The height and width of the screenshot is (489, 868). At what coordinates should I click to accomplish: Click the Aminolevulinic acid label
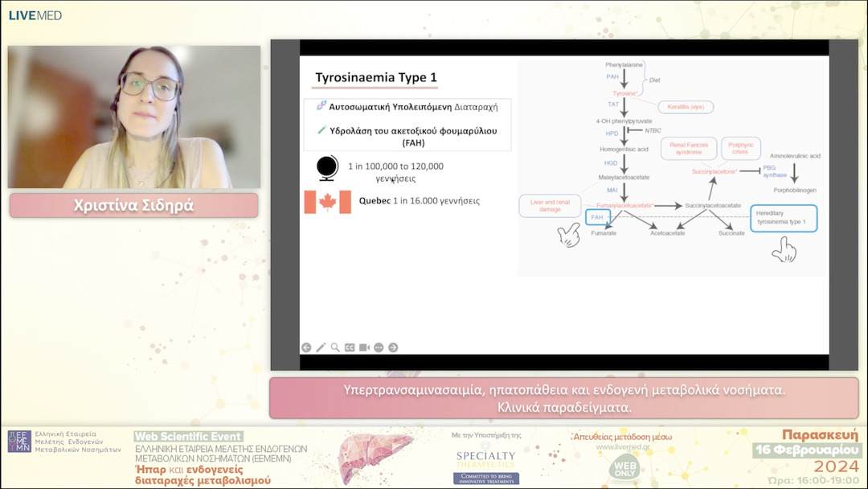[795, 155]
